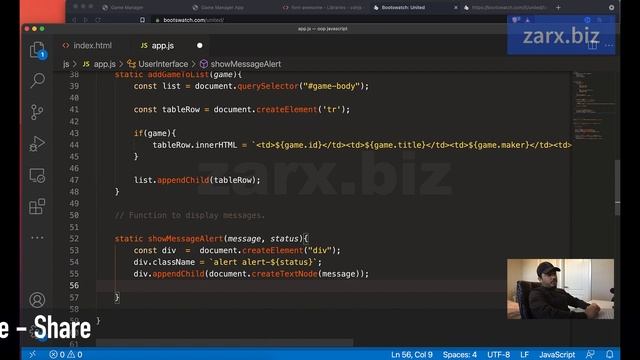Open the Accounts menu icon
640x360 pixels.
click(x=37, y=300)
